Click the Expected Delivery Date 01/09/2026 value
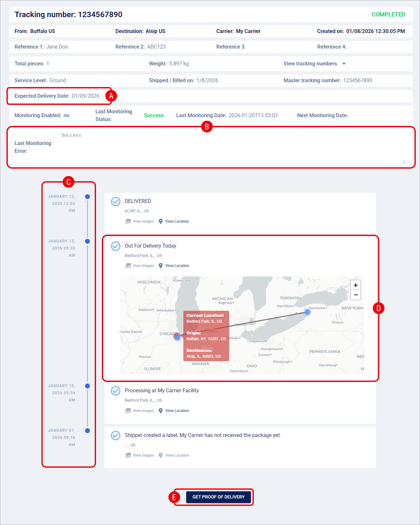This screenshot has width=420, height=525. click(85, 96)
